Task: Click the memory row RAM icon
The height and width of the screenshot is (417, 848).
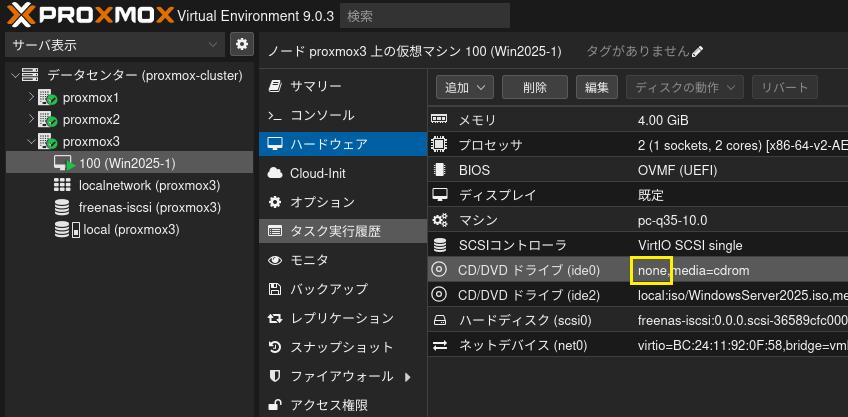Action: click(439, 119)
